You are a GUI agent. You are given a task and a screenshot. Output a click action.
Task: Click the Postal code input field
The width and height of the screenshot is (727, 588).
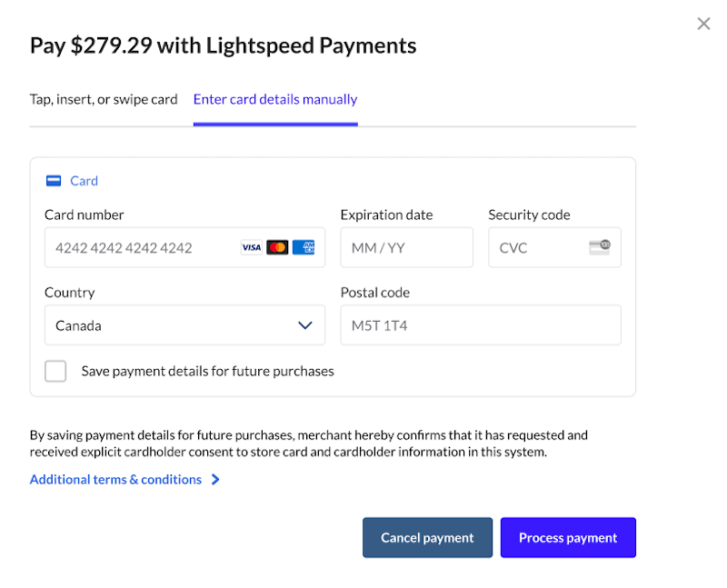481,324
